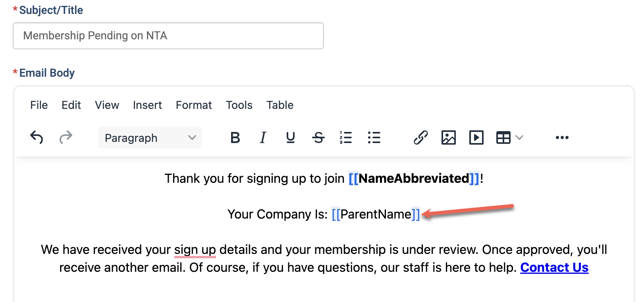Open the Insert menu
This screenshot has width=644, height=302.
point(147,105)
